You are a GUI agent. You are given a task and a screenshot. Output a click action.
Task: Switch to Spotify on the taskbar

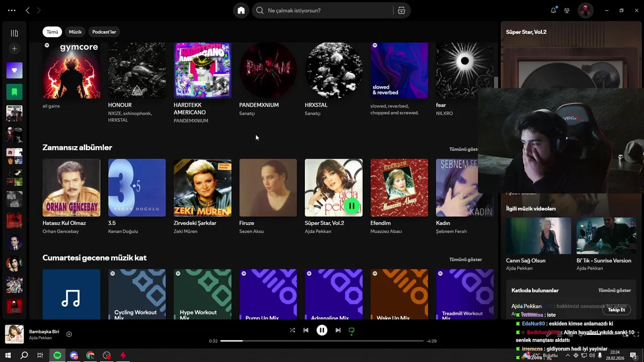57,355
